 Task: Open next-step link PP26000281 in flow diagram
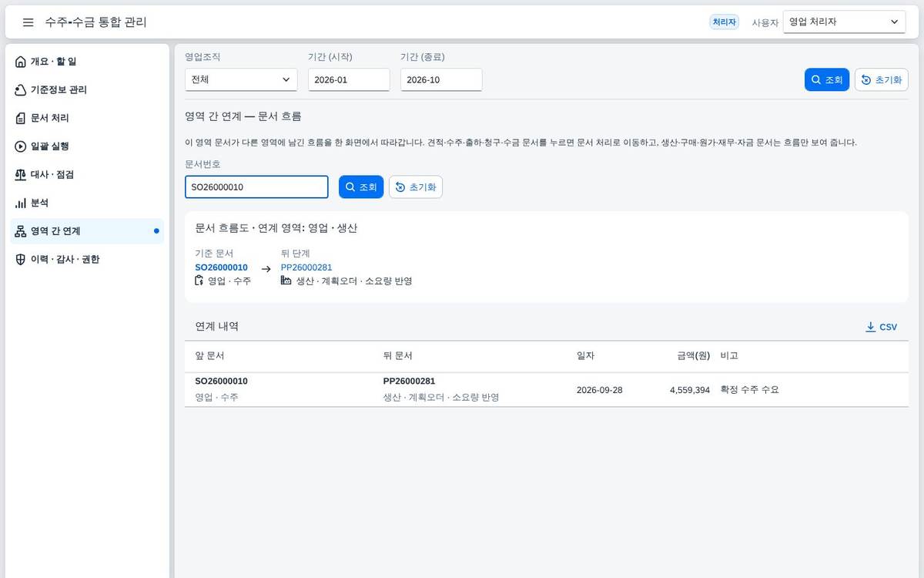306,267
